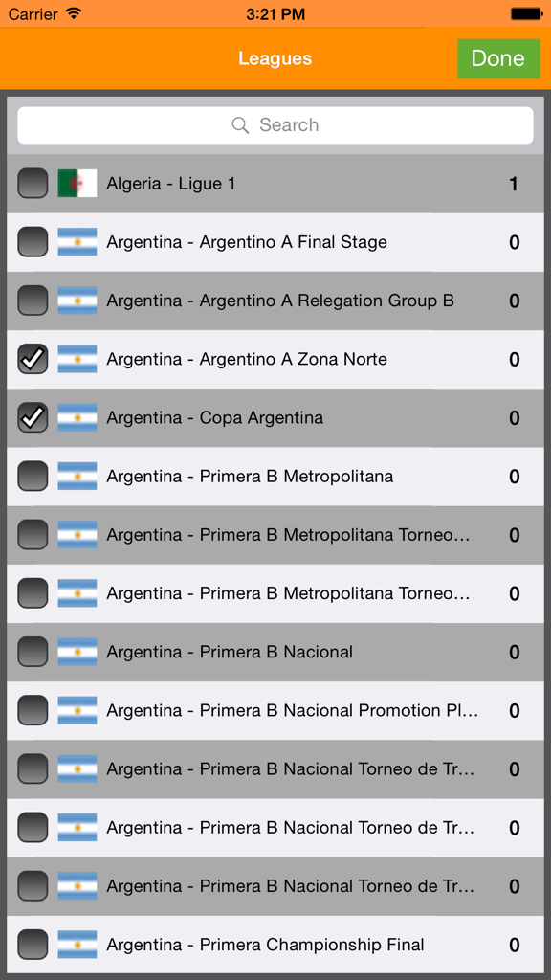The height and width of the screenshot is (980, 551).
Task: Click the battery indicator in the status bar
Action: click(x=524, y=13)
